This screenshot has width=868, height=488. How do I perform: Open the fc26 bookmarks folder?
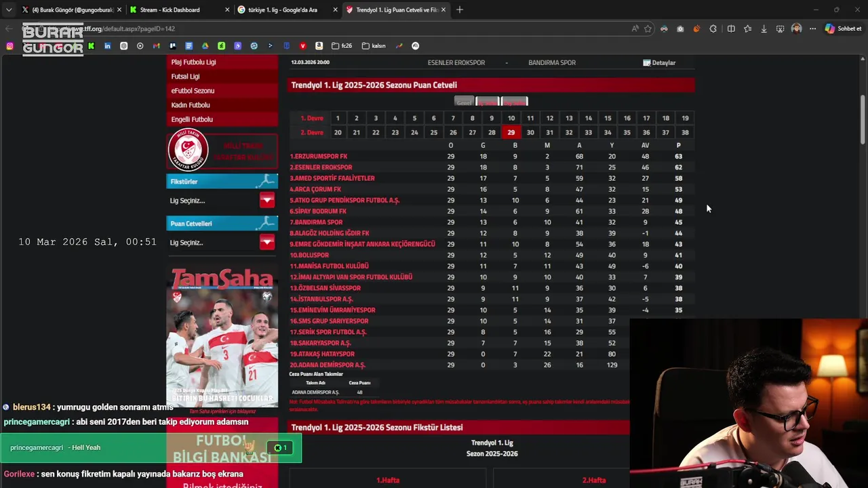coord(342,46)
